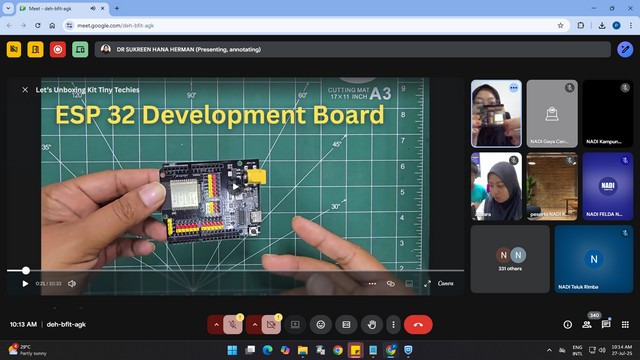
Task: Unmute the microphone toggle
Action: tap(233, 325)
